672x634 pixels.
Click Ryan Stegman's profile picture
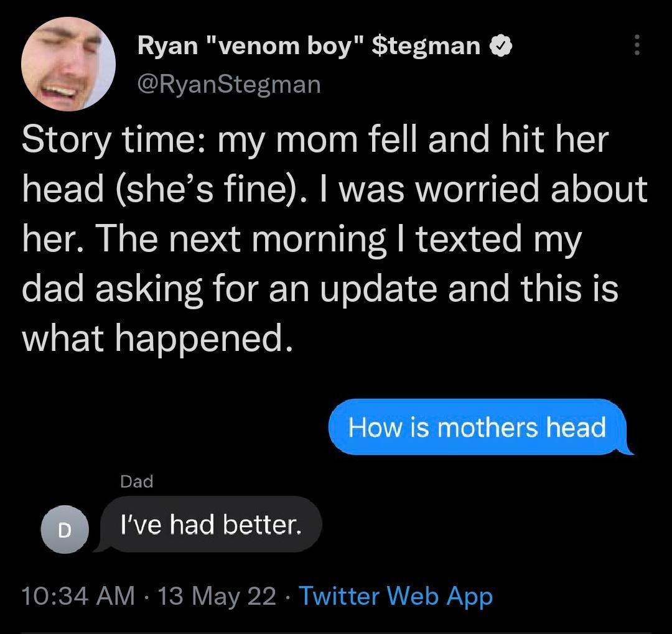pos(68,60)
